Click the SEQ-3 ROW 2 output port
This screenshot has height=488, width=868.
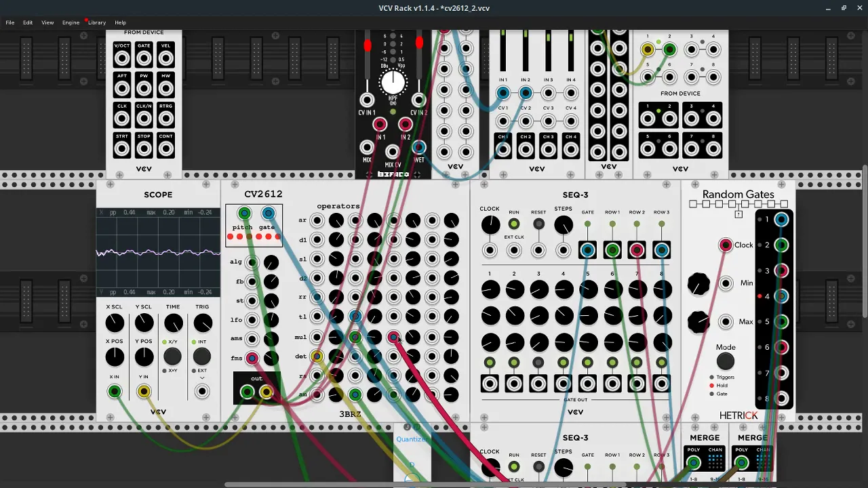click(x=637, y=251)
